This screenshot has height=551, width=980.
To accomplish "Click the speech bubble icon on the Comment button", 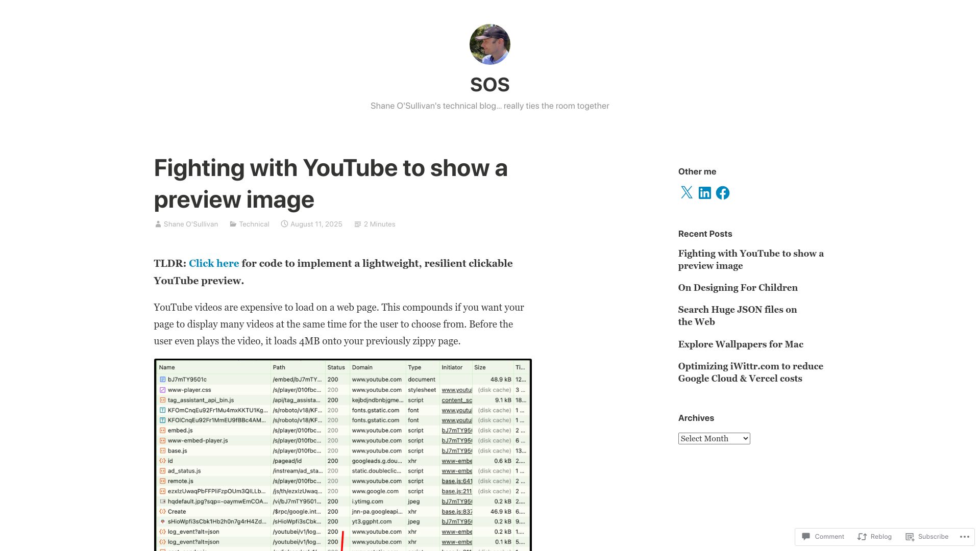I will pos(806,537).
